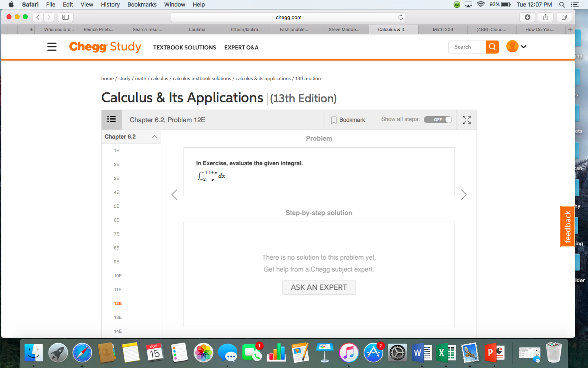Navigate back using Safari's back arrow

38,17
